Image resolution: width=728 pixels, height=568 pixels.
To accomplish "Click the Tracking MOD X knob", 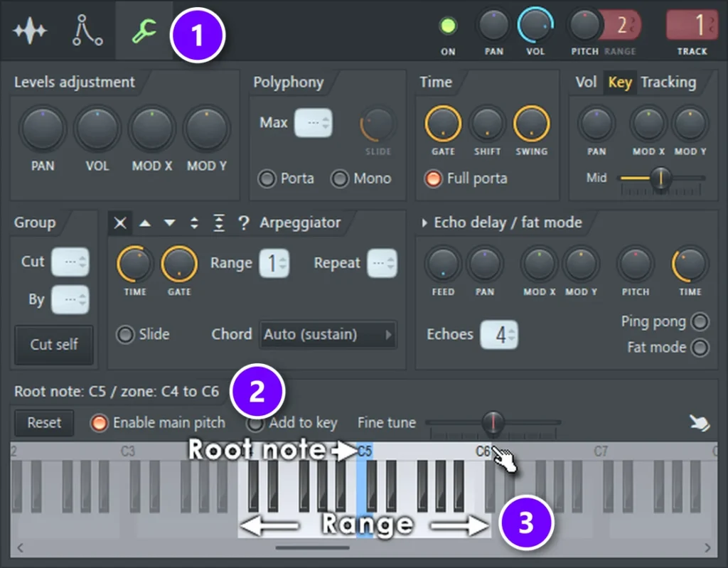I will tap(648, 124).
